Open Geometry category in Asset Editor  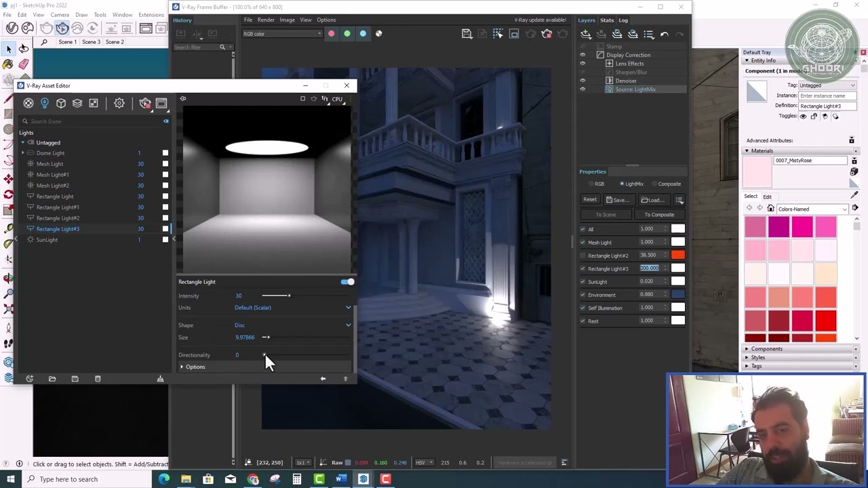coord(61,103)
